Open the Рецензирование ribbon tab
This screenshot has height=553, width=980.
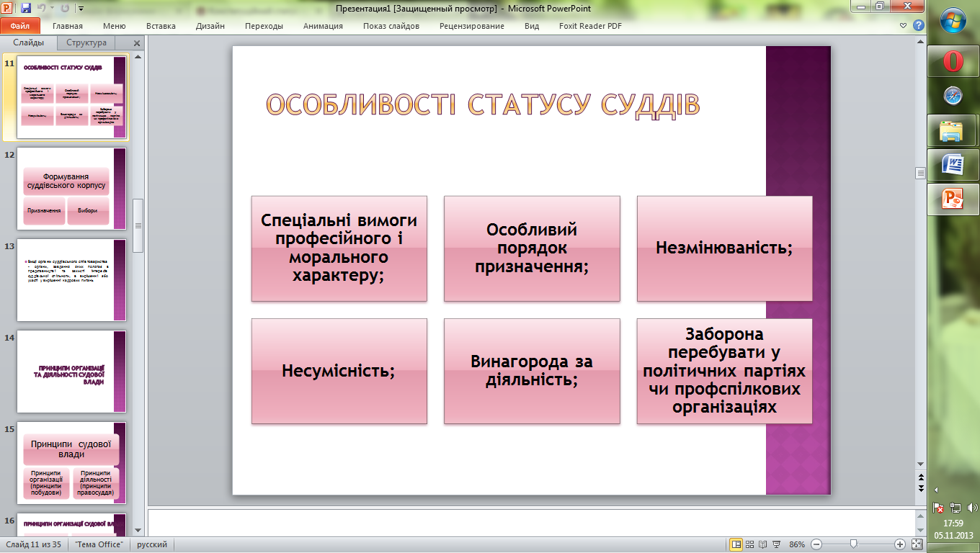coord(472,26)
